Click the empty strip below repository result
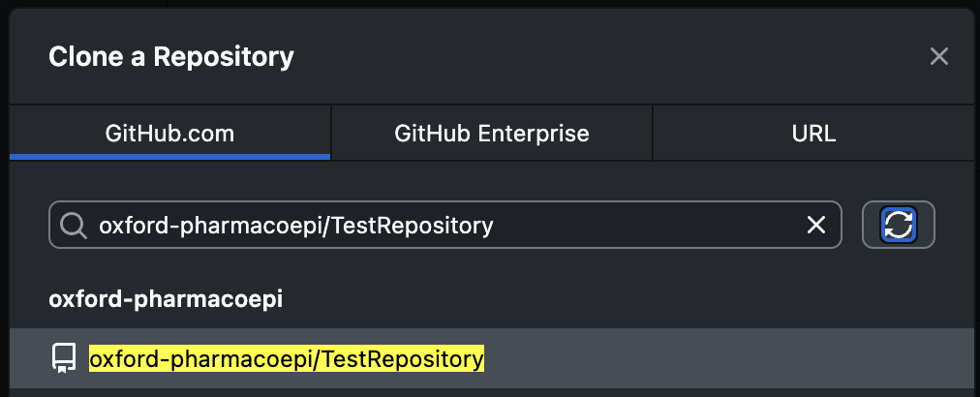 pos(484,393)
